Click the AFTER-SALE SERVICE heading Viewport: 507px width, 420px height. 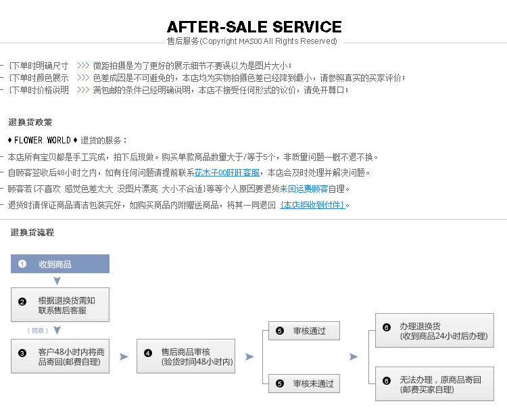pos(254,27)
